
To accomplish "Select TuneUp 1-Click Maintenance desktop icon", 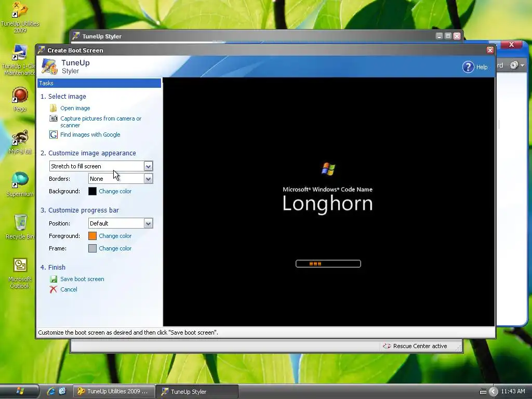I will tap(19, 60).
